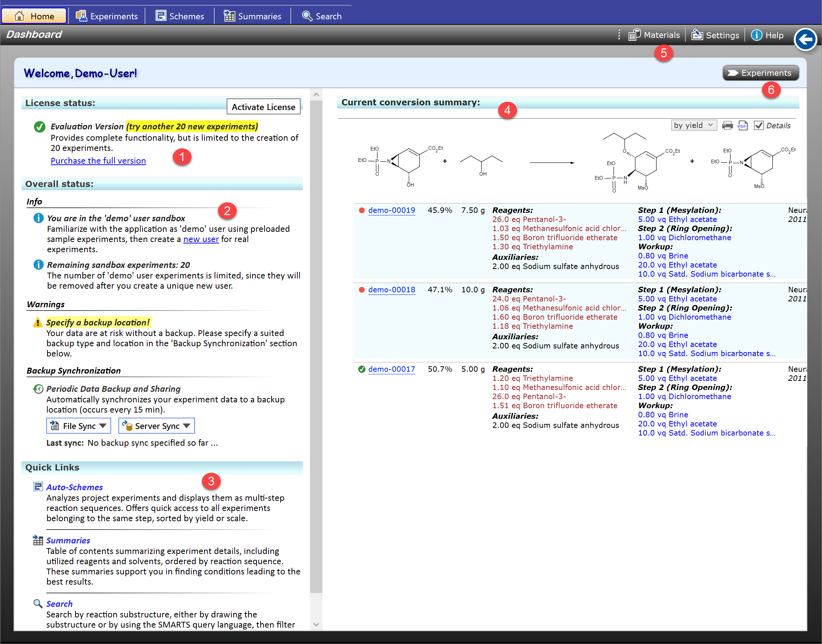Click the Auto-Schemes quick link
Screen dimensions: 822x644
pyautogui.click(x=74, y=487)
